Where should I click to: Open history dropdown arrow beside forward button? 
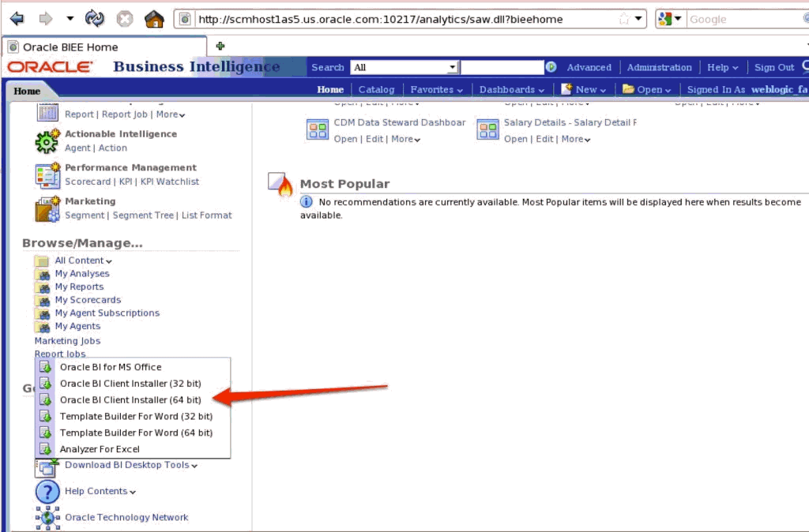[70, 19]
